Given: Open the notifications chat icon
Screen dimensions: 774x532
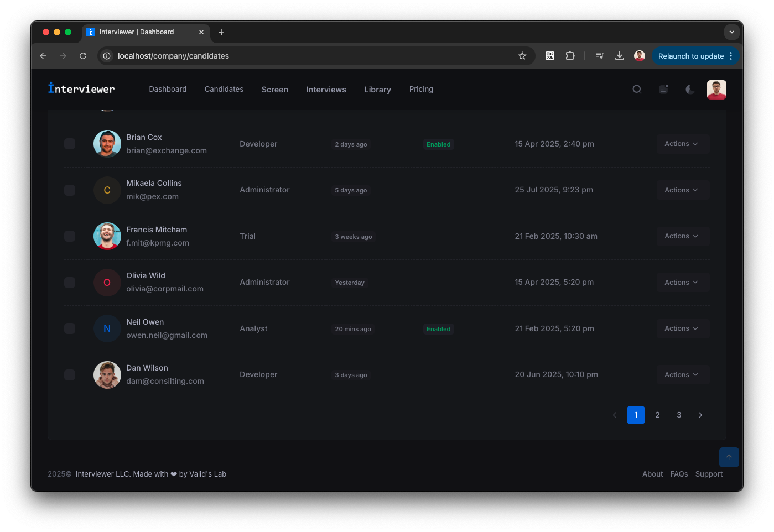Looking at the screenshot, I should [x=663, y=90].
